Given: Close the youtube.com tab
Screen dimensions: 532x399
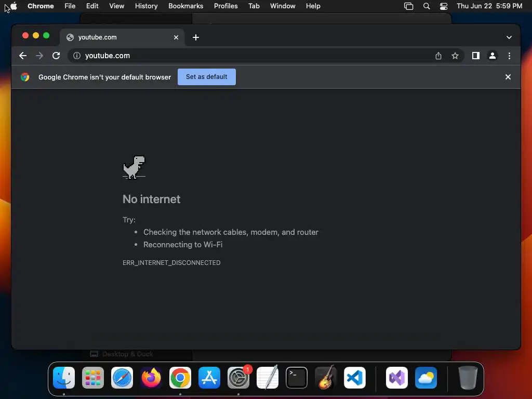Looking at the screenshot, I should (x=176, y=37).
